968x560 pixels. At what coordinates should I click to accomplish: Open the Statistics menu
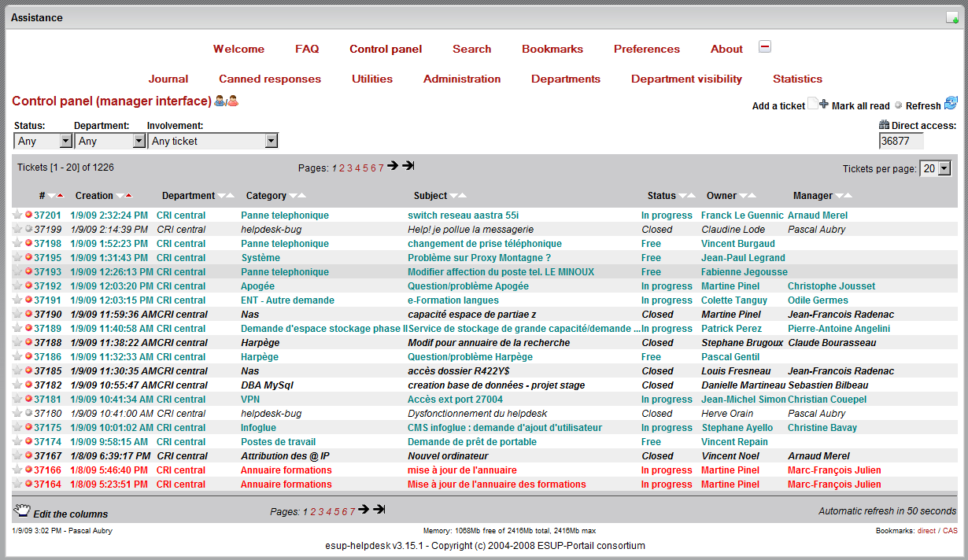797,79
